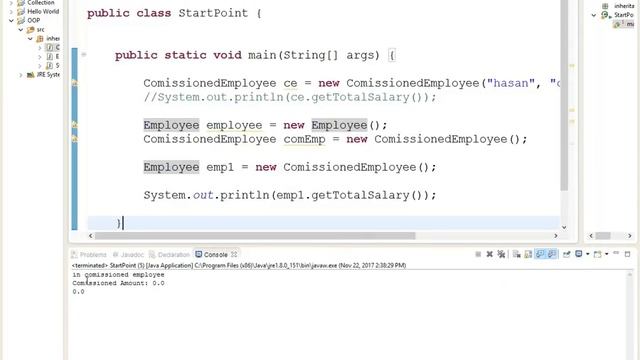Image resolution: width=640 pixels, height=360 pixels.
Task: Expand the Hello World project
Action: click(11, 11)
